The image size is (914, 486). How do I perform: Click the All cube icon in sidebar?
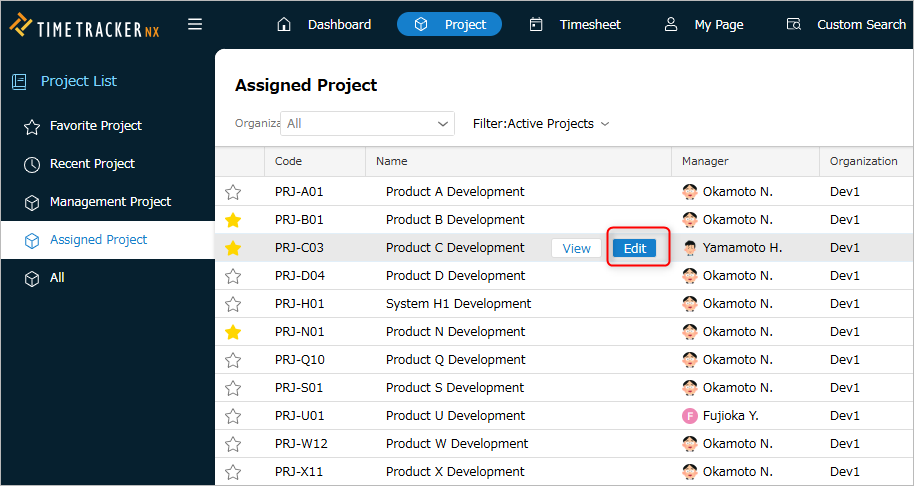(x=31, y=279)
